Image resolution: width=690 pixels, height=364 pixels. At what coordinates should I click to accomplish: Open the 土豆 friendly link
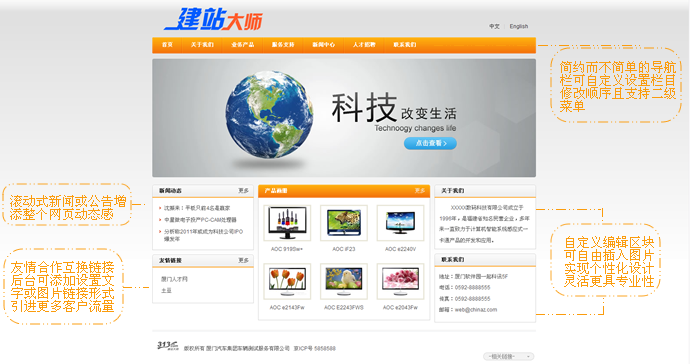pyautogui.click(x=166, y=290)
